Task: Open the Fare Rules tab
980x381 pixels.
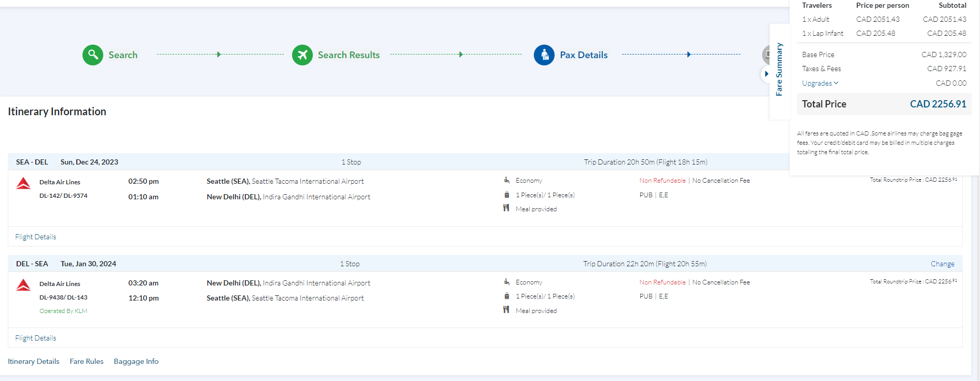Action: coord(87,361)
